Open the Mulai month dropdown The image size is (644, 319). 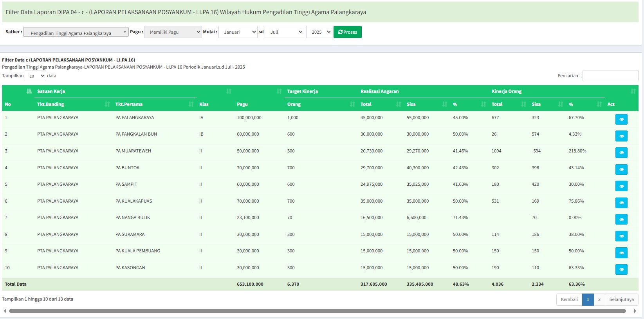click(238, 32)
